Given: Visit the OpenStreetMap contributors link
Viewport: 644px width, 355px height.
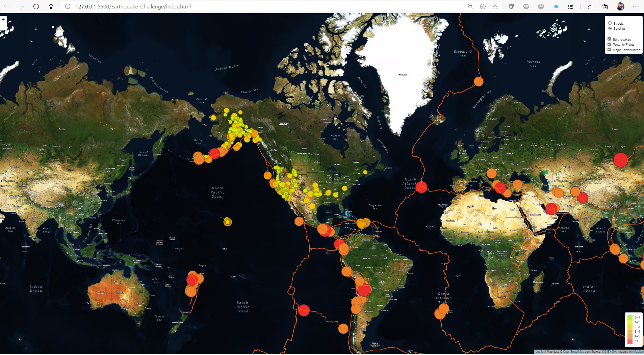Looking at the screenshot, I should coord(573,352).
